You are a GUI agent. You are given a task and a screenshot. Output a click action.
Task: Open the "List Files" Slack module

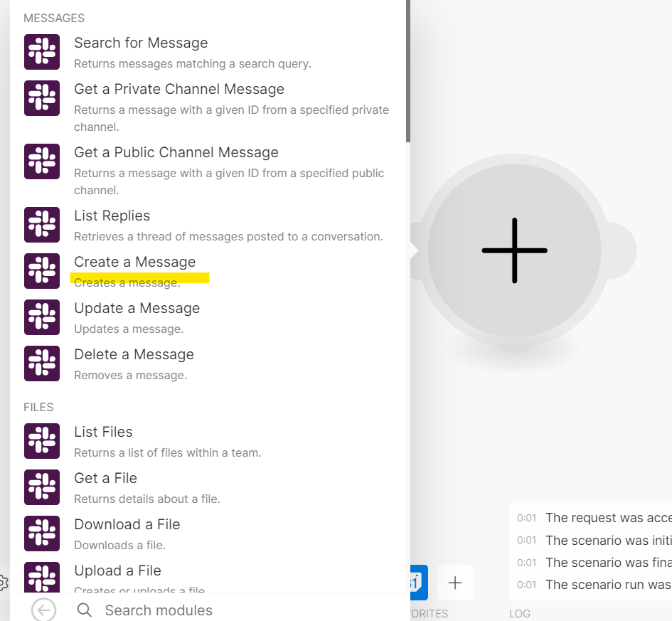103,432
